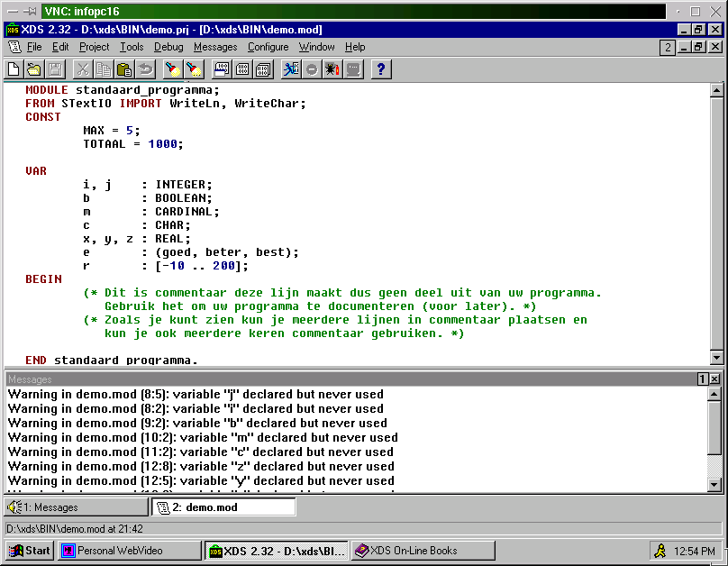This screenshot has height=566, width=728.
Task: Open Personal WebVideo from the taskbar
Action: (x=129, y=551)
